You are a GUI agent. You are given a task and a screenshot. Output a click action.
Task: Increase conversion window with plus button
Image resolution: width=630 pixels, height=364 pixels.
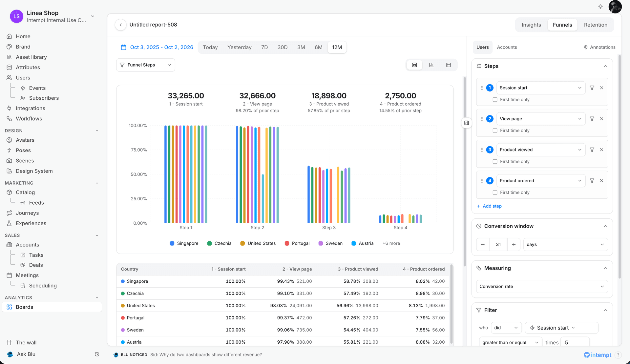[x=514, y=245]
